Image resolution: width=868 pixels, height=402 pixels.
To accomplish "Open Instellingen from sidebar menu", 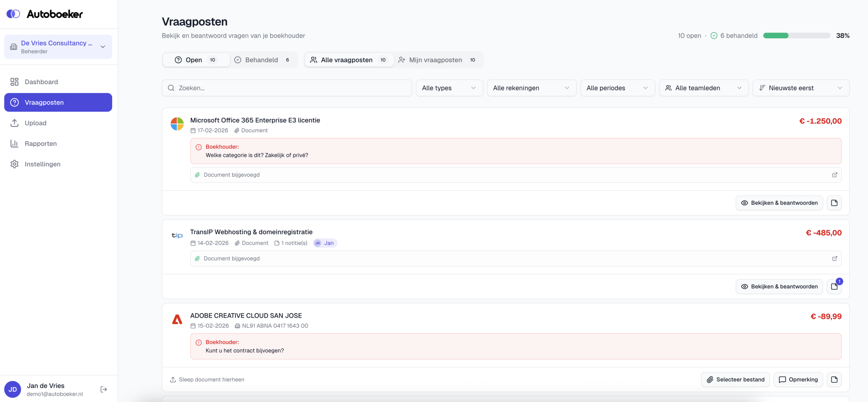I will point(42,164).
